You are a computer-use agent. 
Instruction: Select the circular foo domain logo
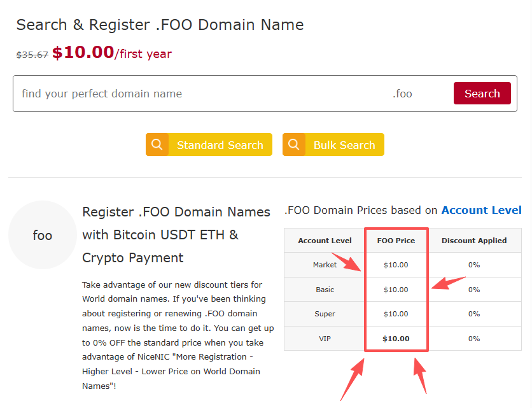(42, 235)
